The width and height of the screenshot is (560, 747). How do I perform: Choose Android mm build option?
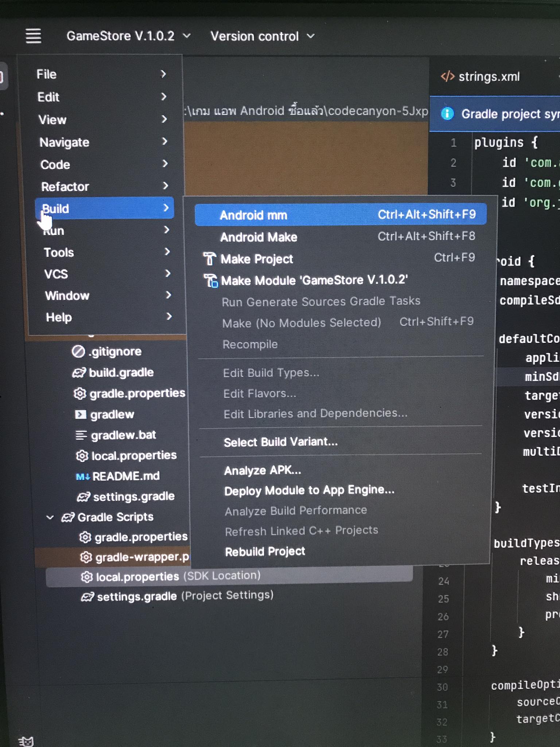point(341,214)
